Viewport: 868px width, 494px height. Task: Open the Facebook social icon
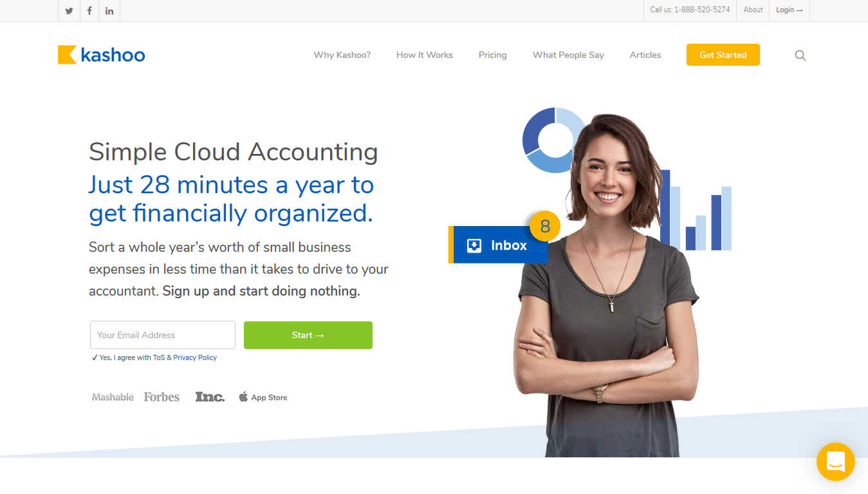(x=89, y=10)
